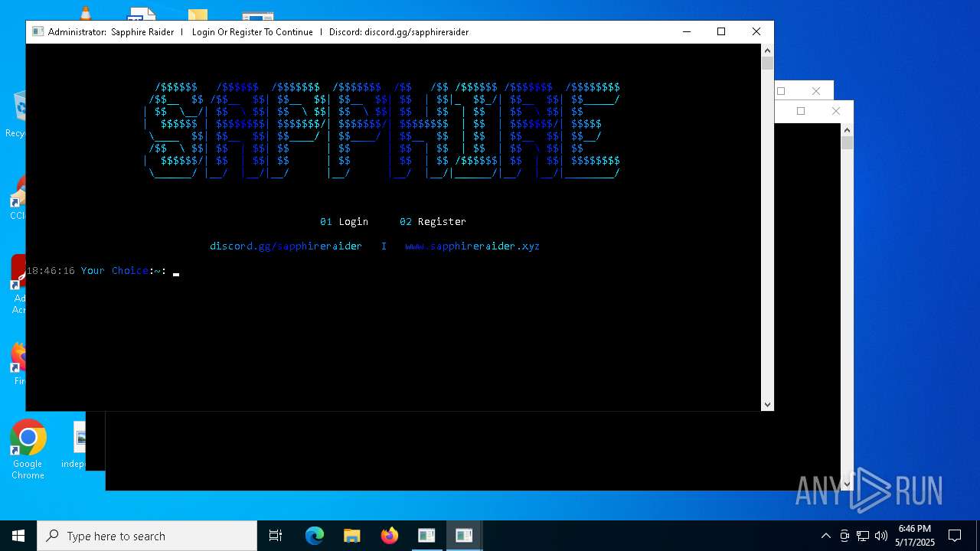The width and height of the screenshot is (980, 551).
Task: Open Microsoft Edge from the taskbar
Action: pos(315,536)
